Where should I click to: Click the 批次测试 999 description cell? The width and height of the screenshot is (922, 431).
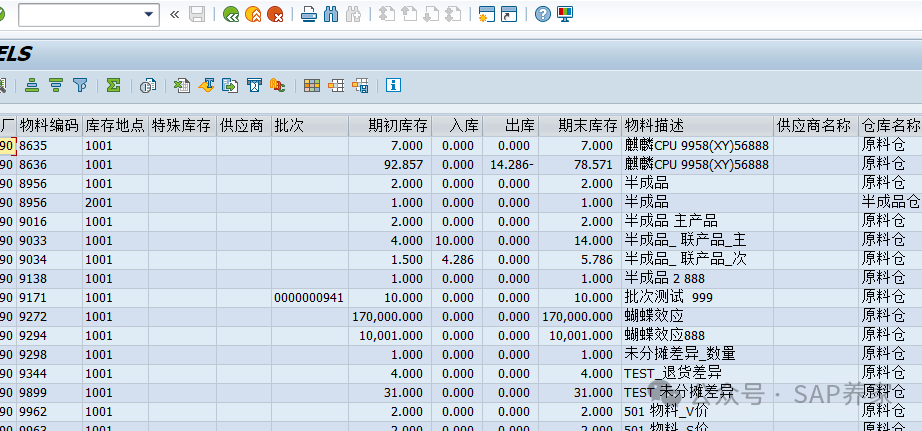pos(697,298)
